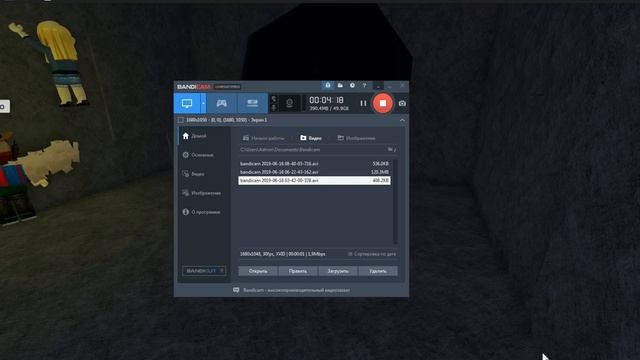Screen dimensions: 640x360
Task: Click the unregistered label next to logo
Action: [227, 87]
